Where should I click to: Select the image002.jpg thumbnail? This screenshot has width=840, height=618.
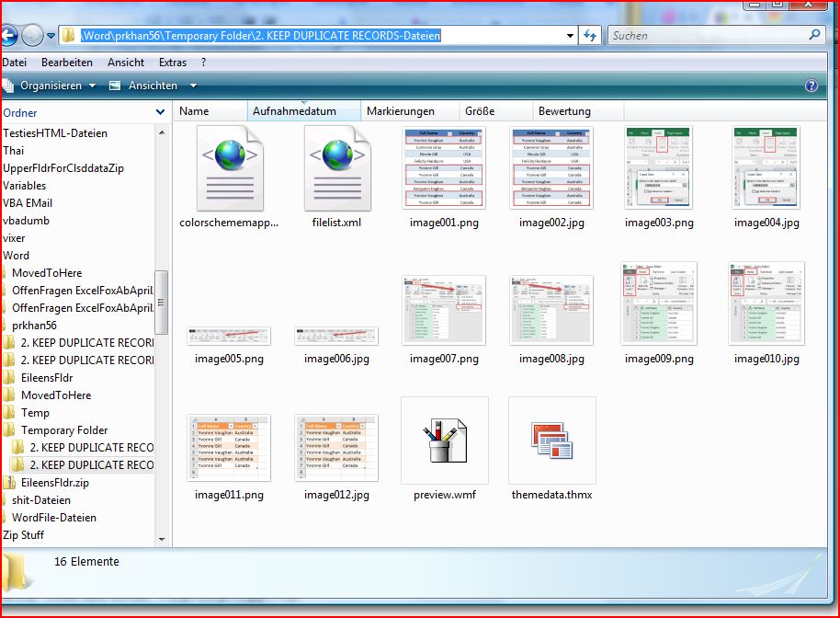coord(551,167)
